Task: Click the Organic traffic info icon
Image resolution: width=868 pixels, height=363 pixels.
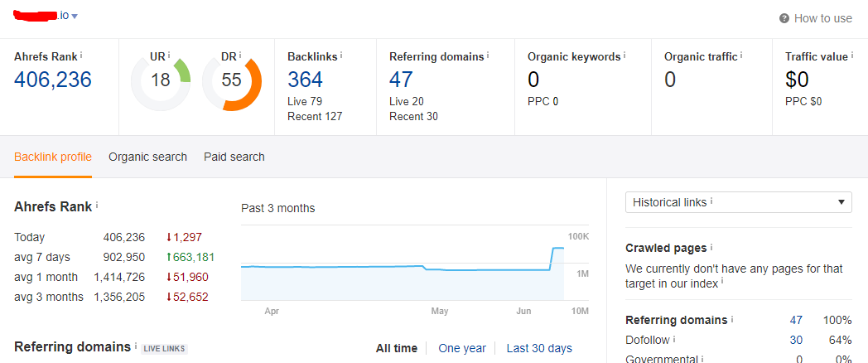Action: click(x=741, y=56)
